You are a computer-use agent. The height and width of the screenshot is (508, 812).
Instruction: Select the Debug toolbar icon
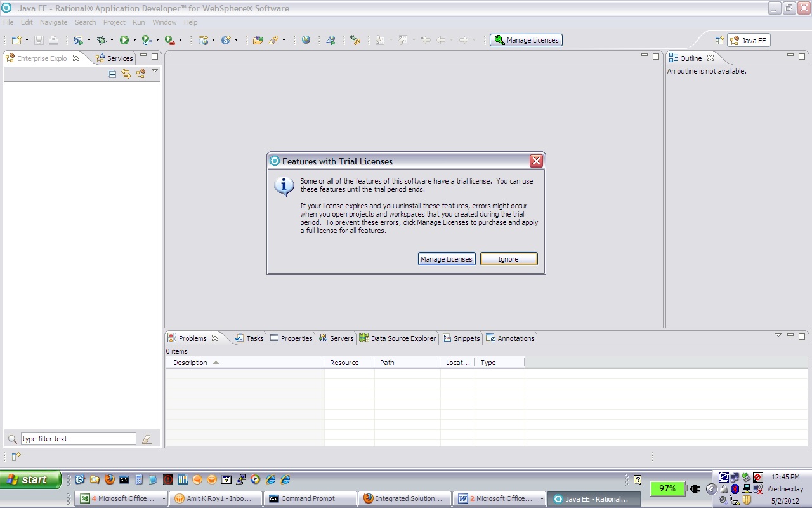[x=103, y=40]
